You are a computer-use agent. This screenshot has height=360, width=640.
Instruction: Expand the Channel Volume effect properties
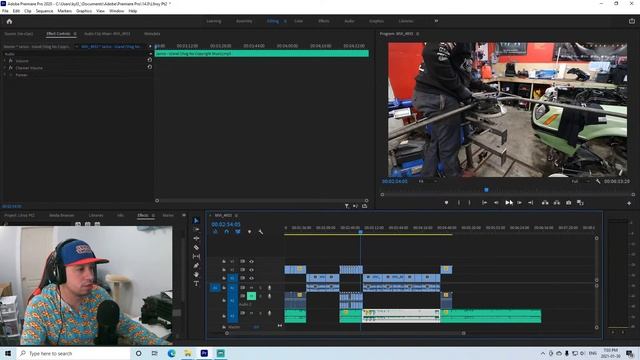[5, 68]
